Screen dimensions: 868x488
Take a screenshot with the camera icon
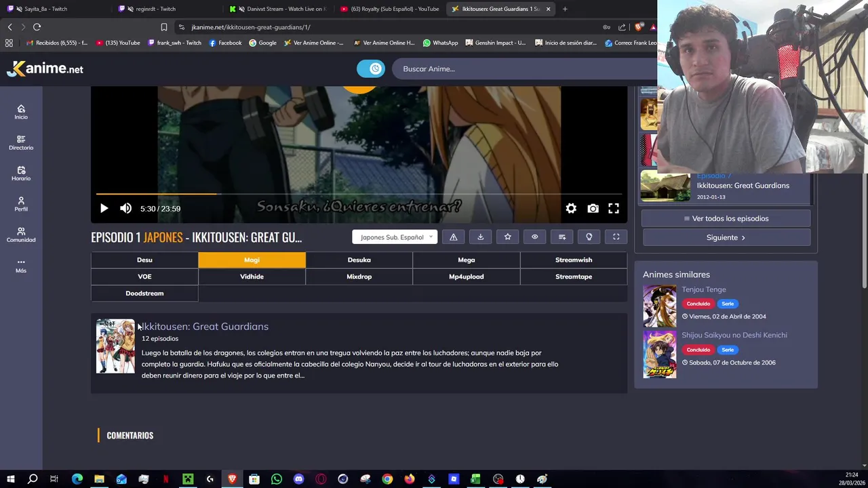[593, 209]
